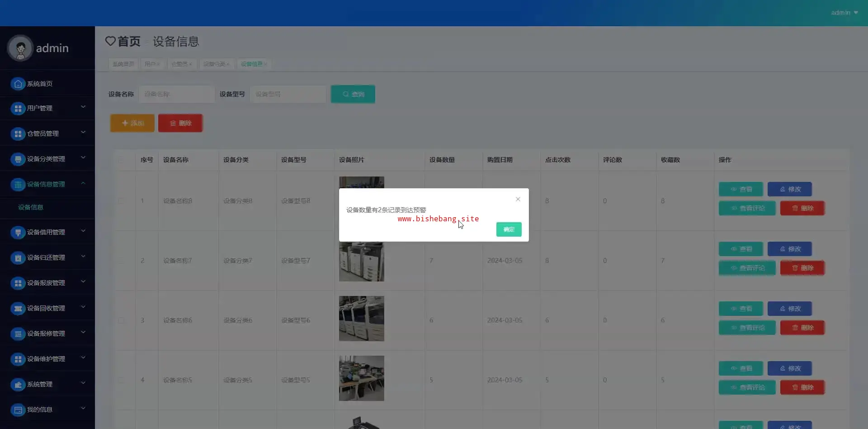
Task: Click 修改 for row 设备名称7
Action: click(789, 249)
